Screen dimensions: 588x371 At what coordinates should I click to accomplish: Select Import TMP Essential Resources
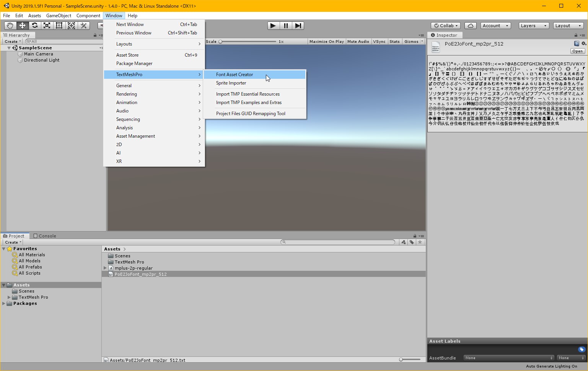point(255,94)
